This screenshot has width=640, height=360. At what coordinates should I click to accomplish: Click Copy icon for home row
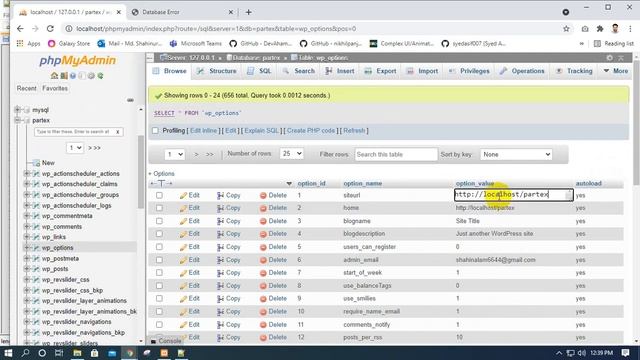click(220, 208)
